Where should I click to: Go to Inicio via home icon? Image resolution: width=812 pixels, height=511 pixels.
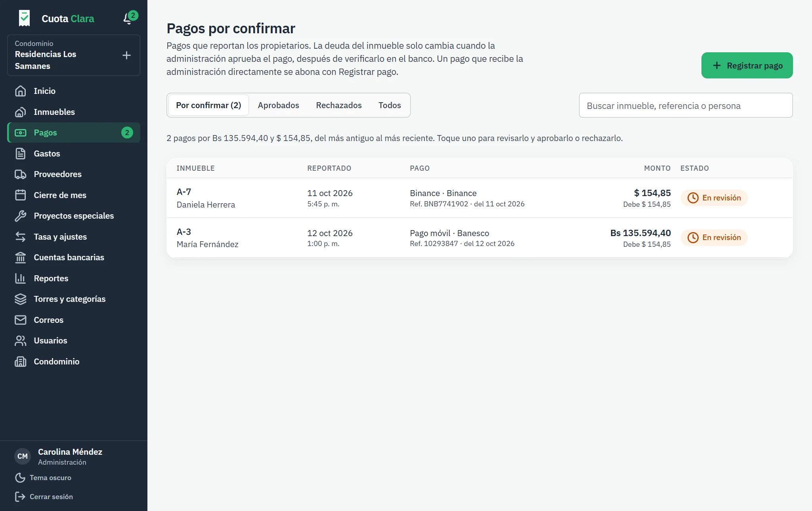click(x=21, y=91)
